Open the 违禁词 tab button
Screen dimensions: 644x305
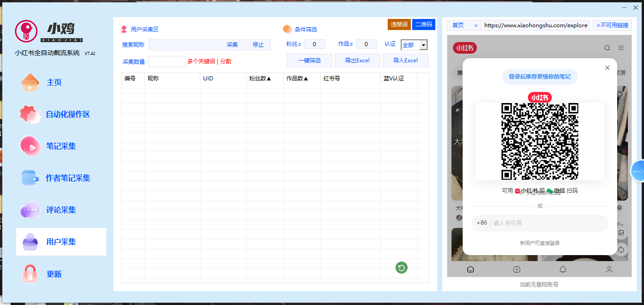click(x=399, y=24)
